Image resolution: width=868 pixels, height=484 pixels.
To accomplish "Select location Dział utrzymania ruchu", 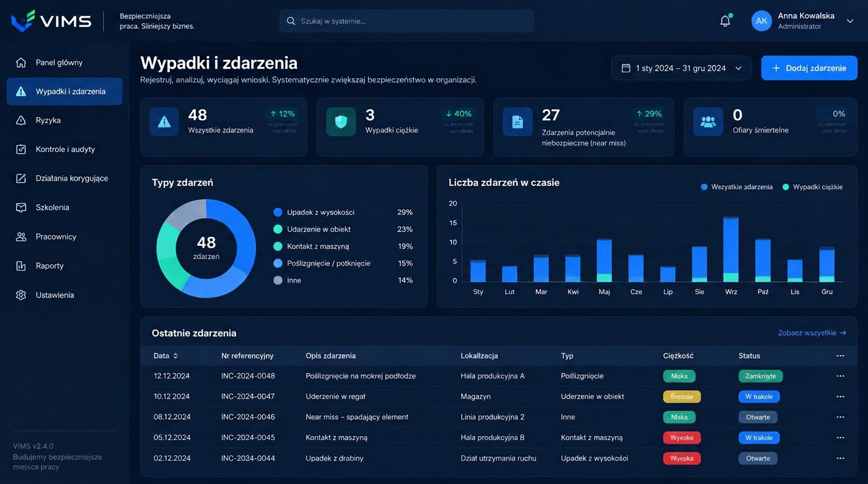I will (x=498, y=458).
